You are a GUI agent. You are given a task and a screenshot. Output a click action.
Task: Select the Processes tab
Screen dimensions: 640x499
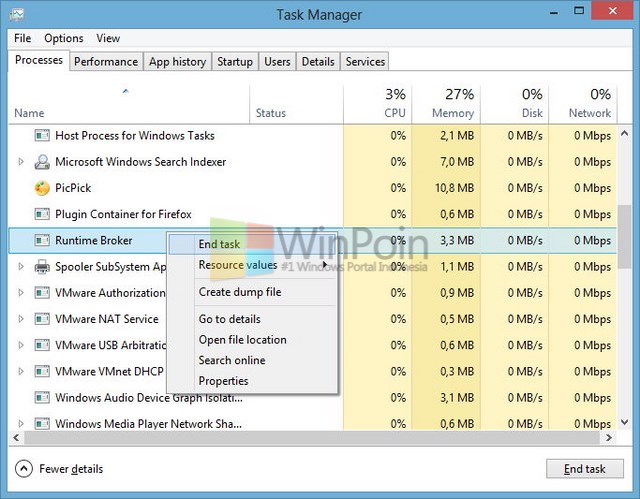[39, 60]
